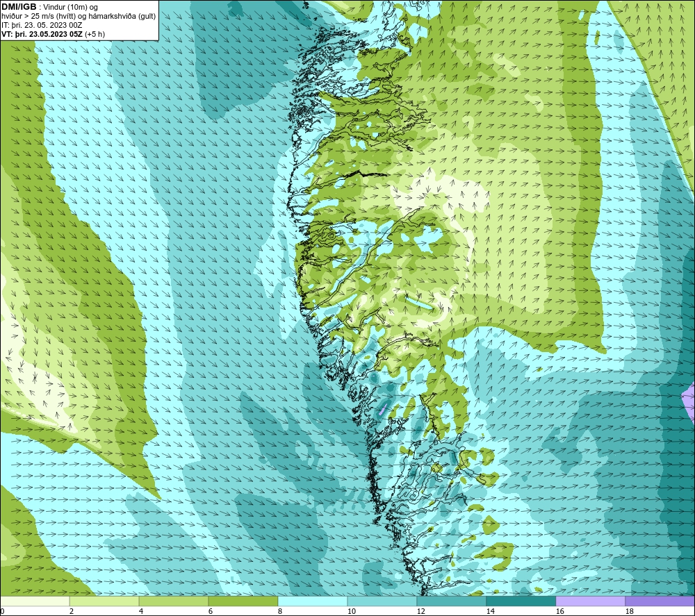
Task: Click the 12–14 m/s teal swatch
Action: coord(451,601)
